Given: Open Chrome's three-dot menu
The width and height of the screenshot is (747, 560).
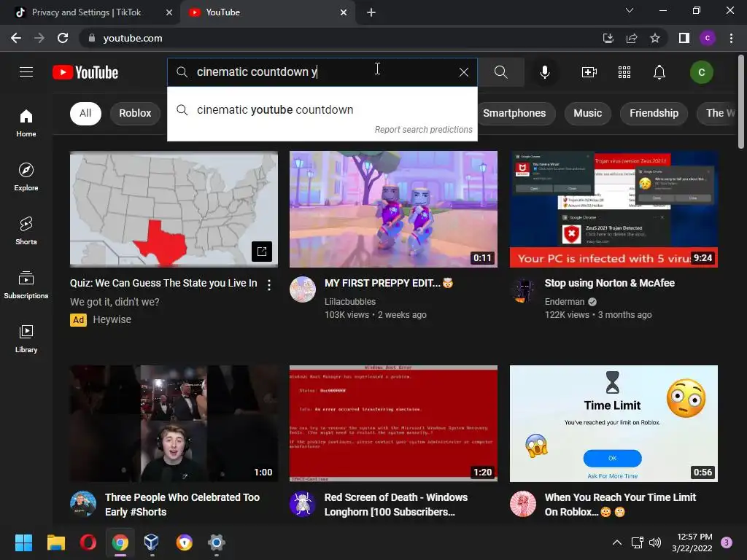Looking at the screenshot, I should pyautogui.click(x=731, y=38).
